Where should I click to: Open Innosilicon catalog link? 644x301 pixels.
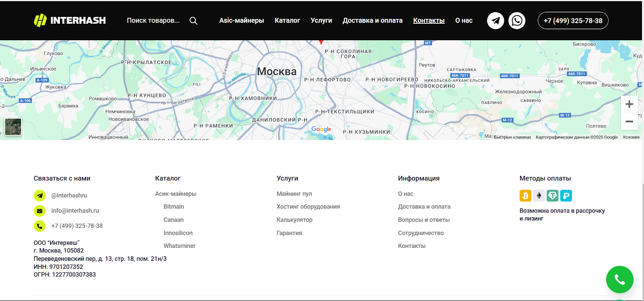(178, 233)
